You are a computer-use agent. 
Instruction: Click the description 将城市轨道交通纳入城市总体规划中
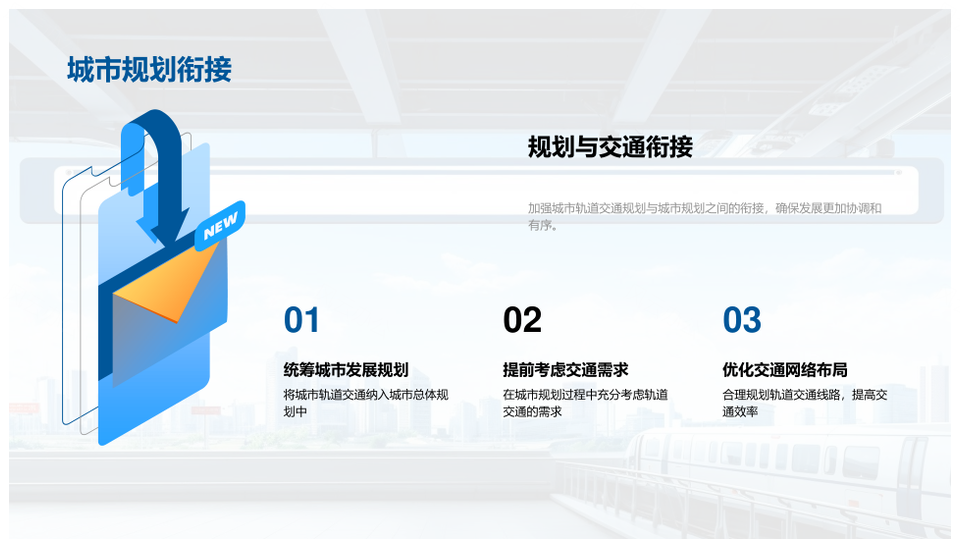[366, 403]
